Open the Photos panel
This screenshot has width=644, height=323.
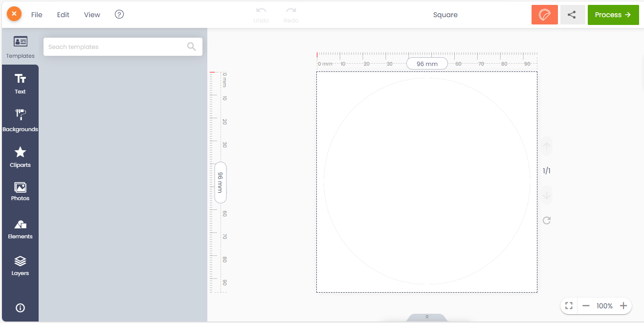20,191
